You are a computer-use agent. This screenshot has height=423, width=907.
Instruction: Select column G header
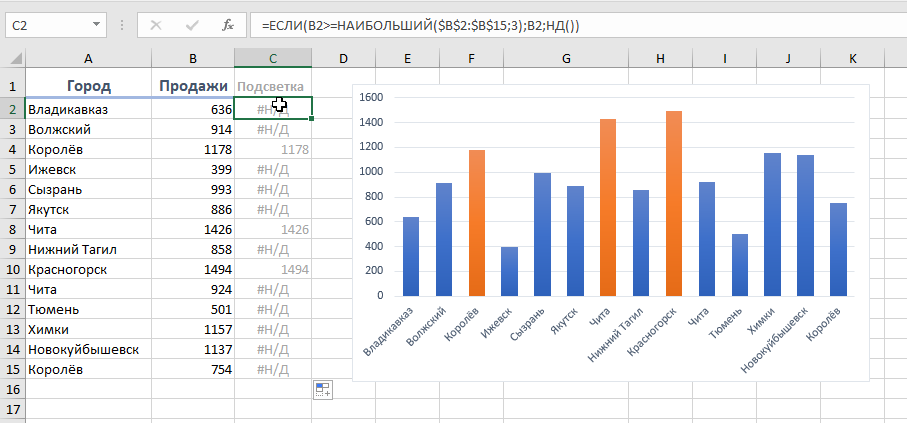click(x=566, y=58)
